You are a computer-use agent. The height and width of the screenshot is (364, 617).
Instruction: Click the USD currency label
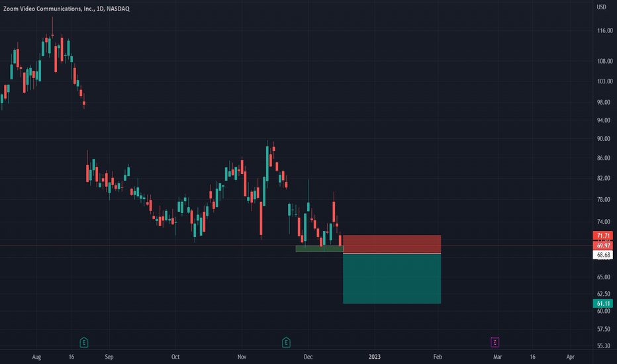tap(601, 7)
